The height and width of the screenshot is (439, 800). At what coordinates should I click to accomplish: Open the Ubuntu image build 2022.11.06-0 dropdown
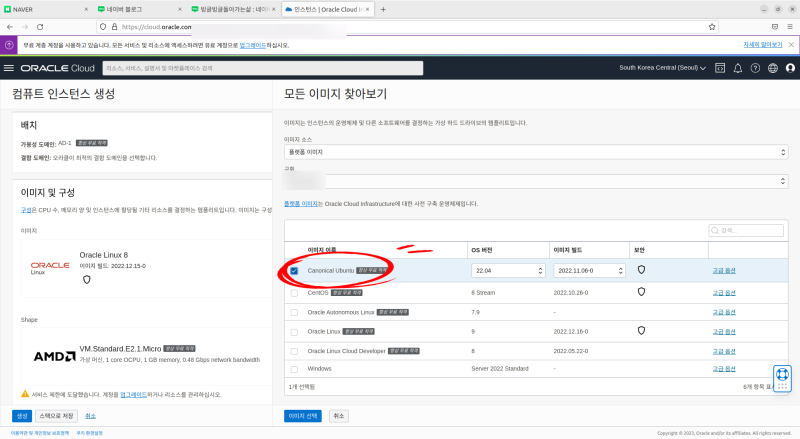589,271
